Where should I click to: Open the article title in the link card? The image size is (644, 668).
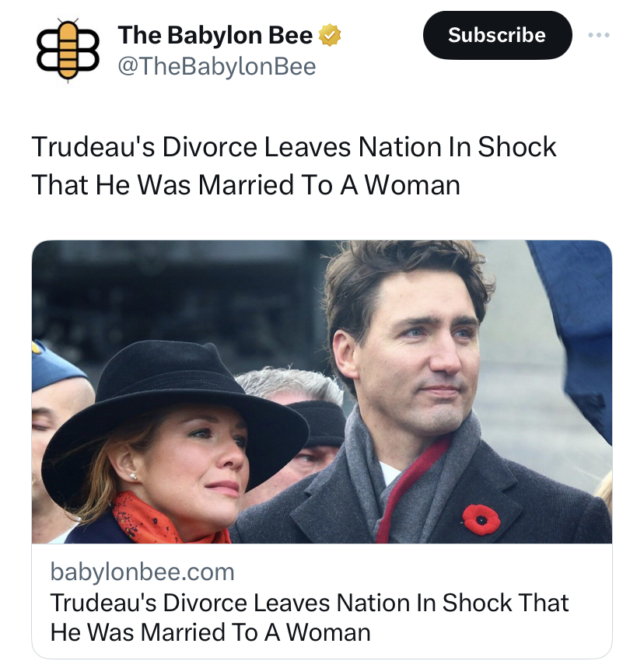click(309, 617)
